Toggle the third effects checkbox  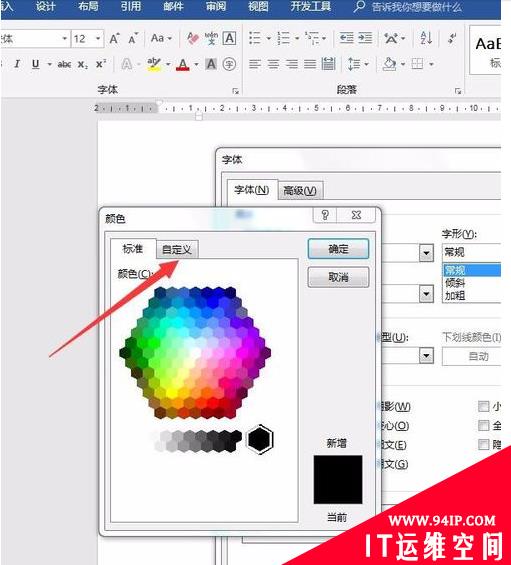point(483,444)
